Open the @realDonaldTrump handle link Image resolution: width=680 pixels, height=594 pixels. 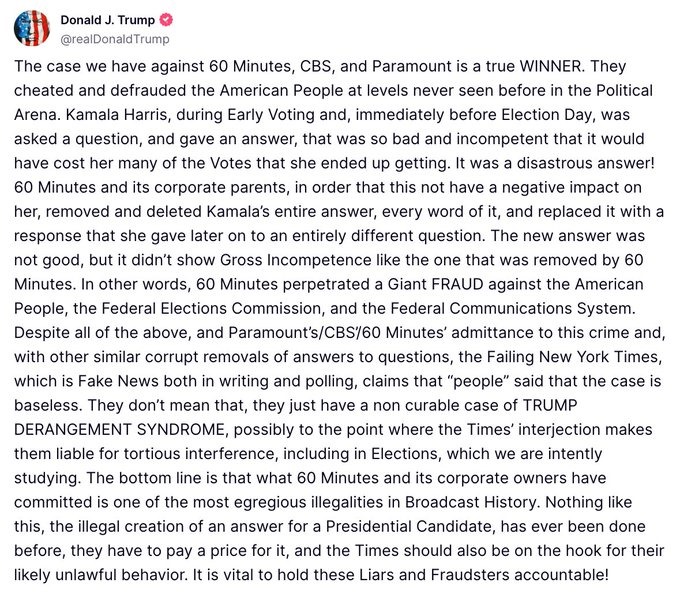coord(115,39)
